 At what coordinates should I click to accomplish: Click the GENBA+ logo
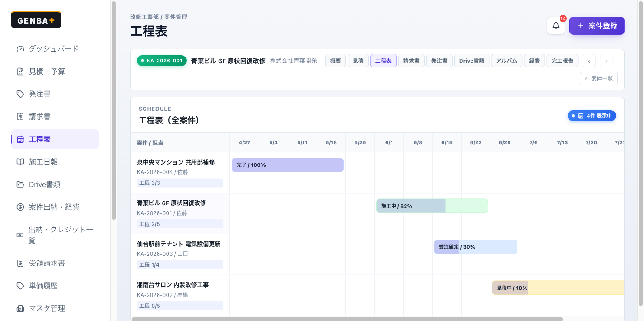pos(36,19)
